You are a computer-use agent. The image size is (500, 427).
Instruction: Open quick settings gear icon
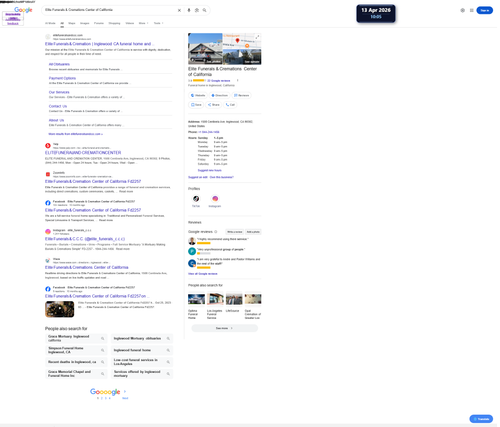tap(463, 10)
